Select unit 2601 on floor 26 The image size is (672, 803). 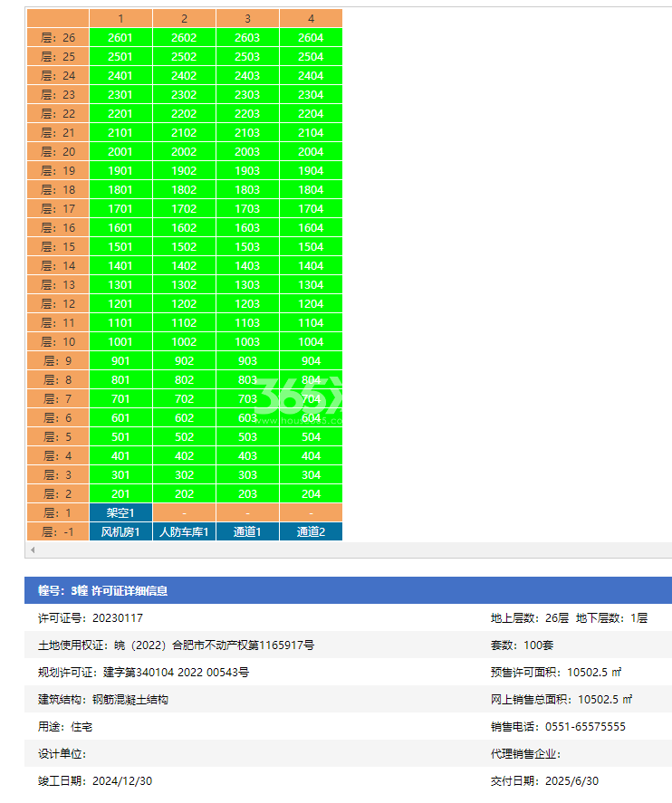tap(120, 38)
